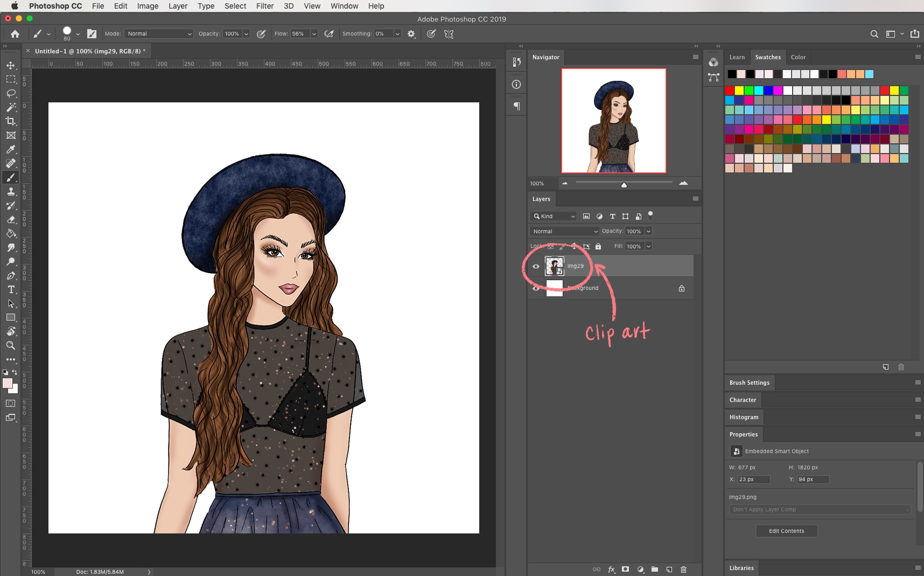Toggle Background layer visibility eye

[536, 288]
